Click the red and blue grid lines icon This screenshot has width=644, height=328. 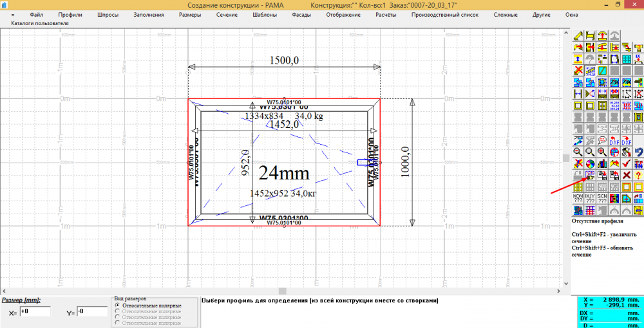(x=590, y=211)
